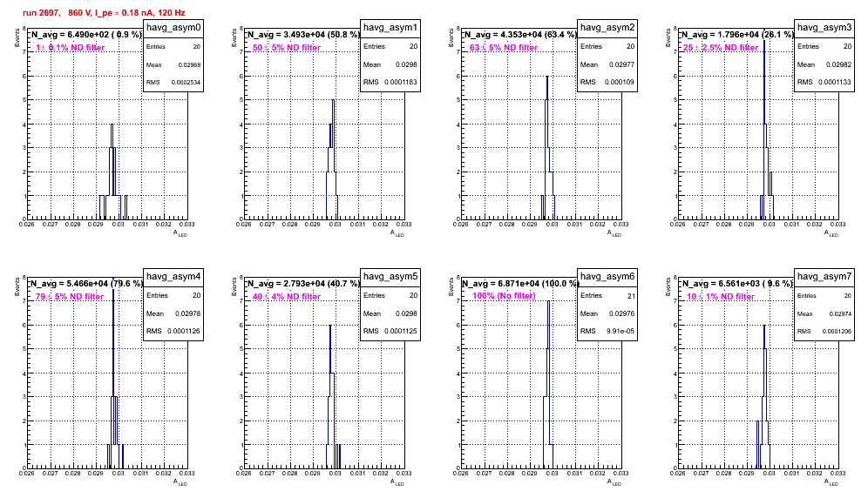Image resolution: width=868 pixels, height=498 pixels.
Task: Select the havg_asym1 stats box title
Action: [390, 28]
